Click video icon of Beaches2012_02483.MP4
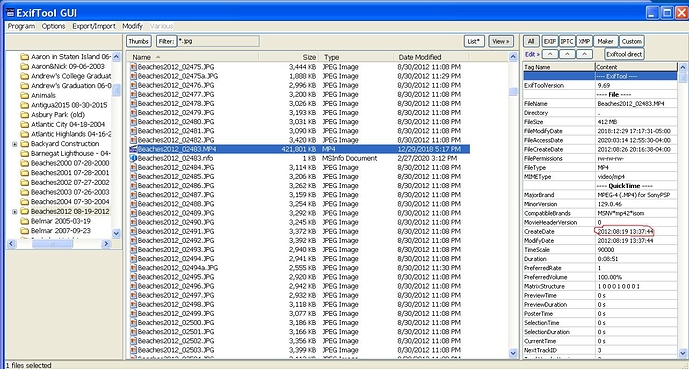The height and width of the screenshot is (369, 689). click(x=134, y=149)
